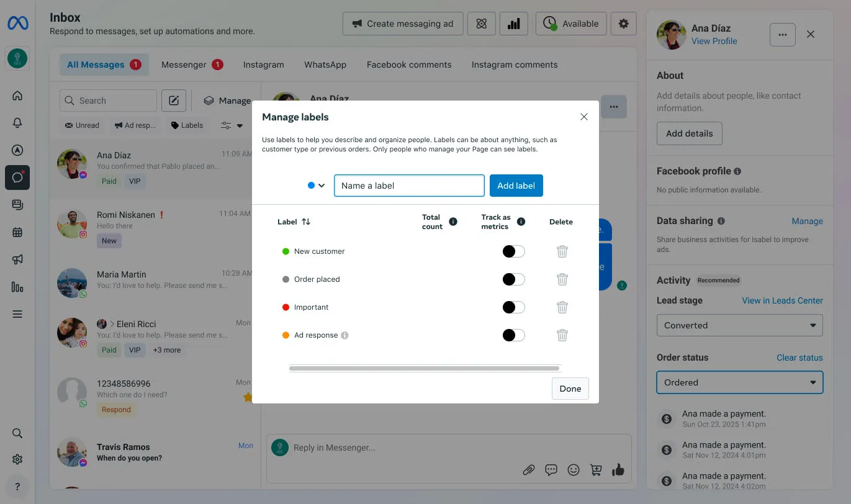Send a thumbs up like

(618, 470)
